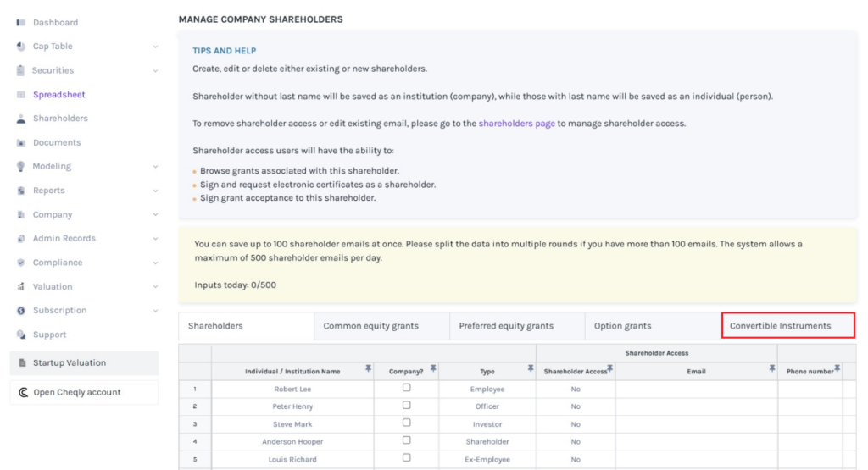Click the Shareholders person icon
This screenshot has width=868, height=470.
tap(20, 119)
